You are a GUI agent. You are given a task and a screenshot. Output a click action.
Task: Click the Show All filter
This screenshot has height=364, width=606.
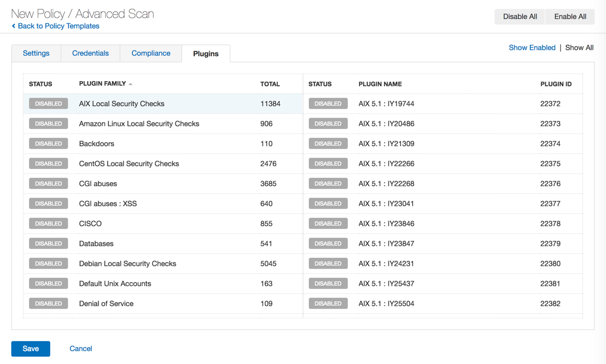click(579, 48)
